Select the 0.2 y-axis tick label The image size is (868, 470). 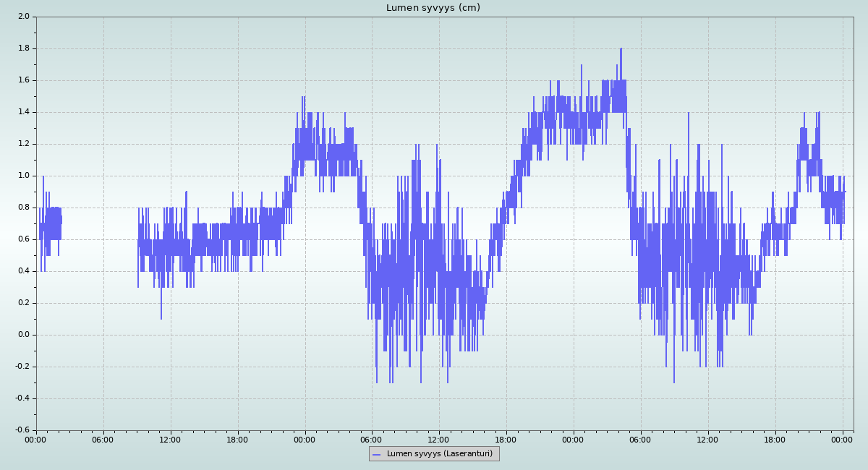23,303
